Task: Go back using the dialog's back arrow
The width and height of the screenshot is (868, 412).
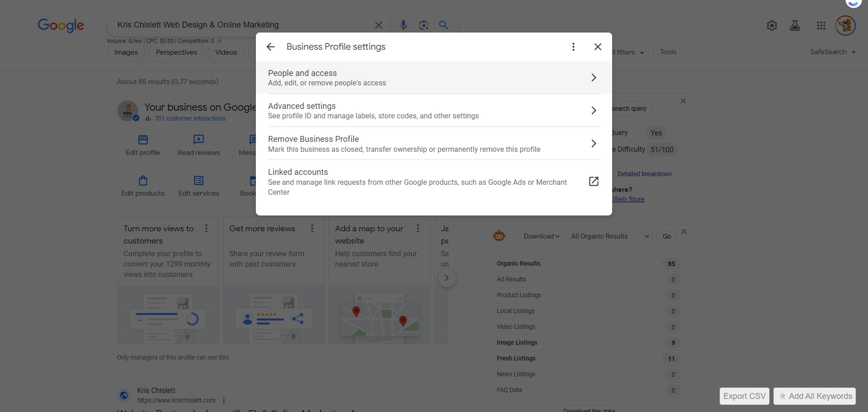Action: point(270,47)
